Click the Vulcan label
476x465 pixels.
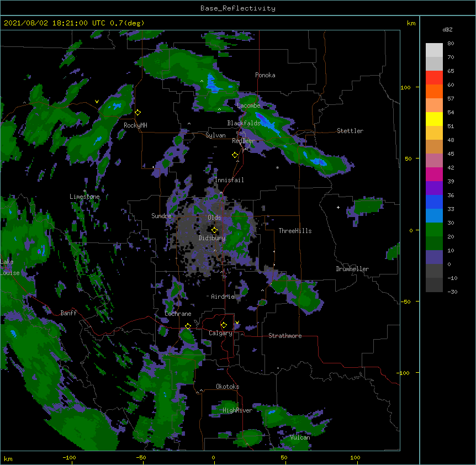click(x=300, y=437)
